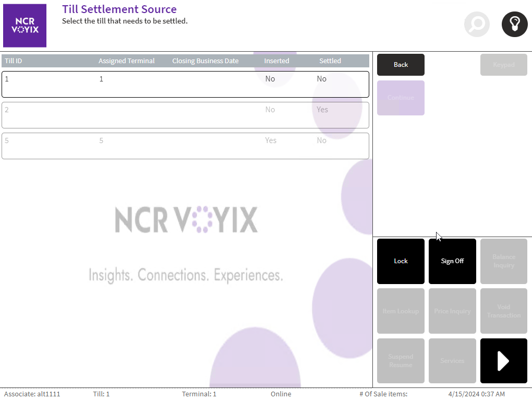
Task: Click Inserted 'Yes' value for till 5
Action: click(270, 140)
